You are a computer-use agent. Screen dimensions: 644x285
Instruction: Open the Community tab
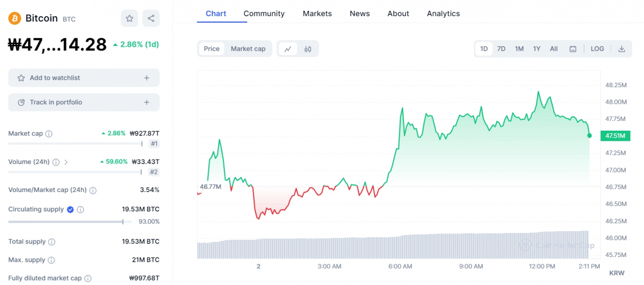[264, 13]
